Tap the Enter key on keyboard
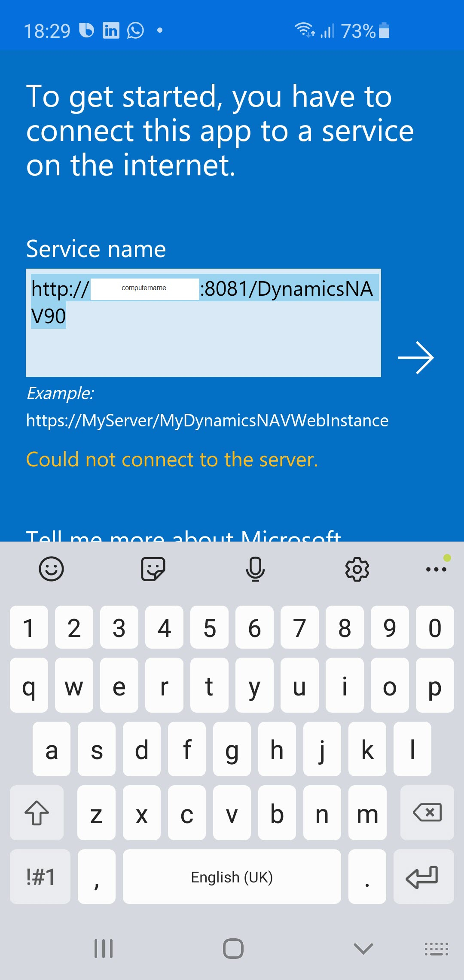This screenshot has height=980, width=464. click(x=424, y=876)
